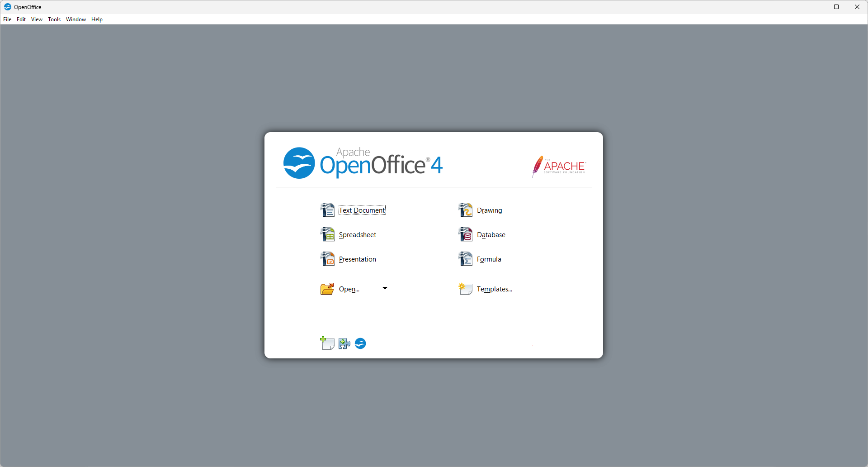The height and width of the screenshot is (467, 868).
Task: Open a new Text Document
Action: tap(362, 210)
